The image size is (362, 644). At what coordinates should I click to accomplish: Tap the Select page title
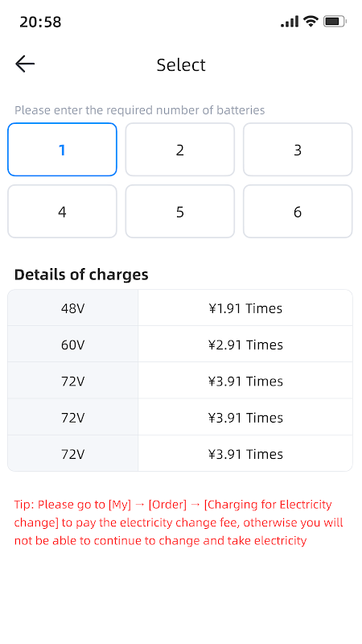(x=181, y=65)
